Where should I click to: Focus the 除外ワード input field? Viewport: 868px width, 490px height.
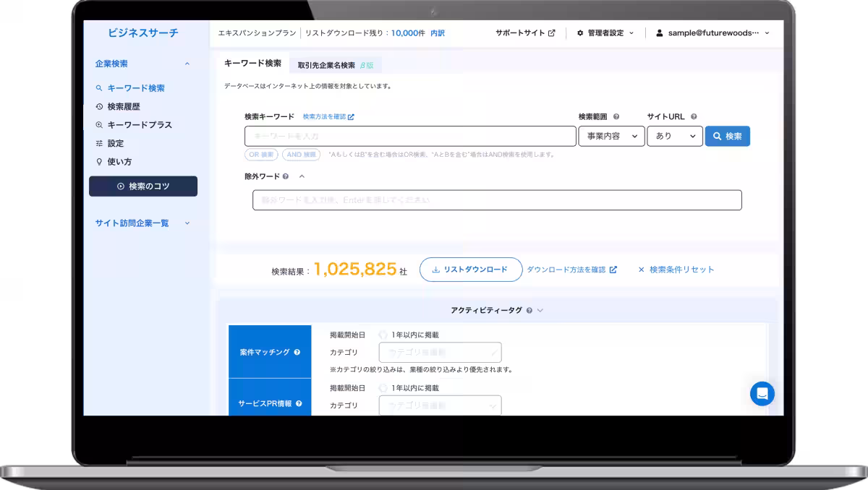[x=497, y=200]
